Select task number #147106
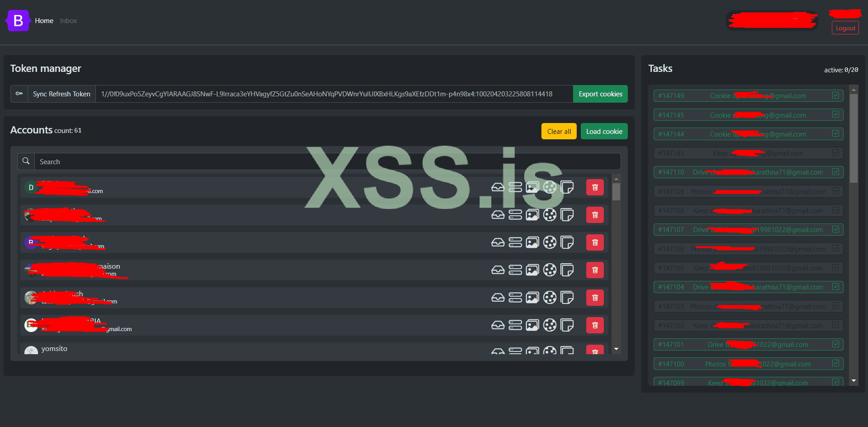868x427 pixels. coord(671,249)
